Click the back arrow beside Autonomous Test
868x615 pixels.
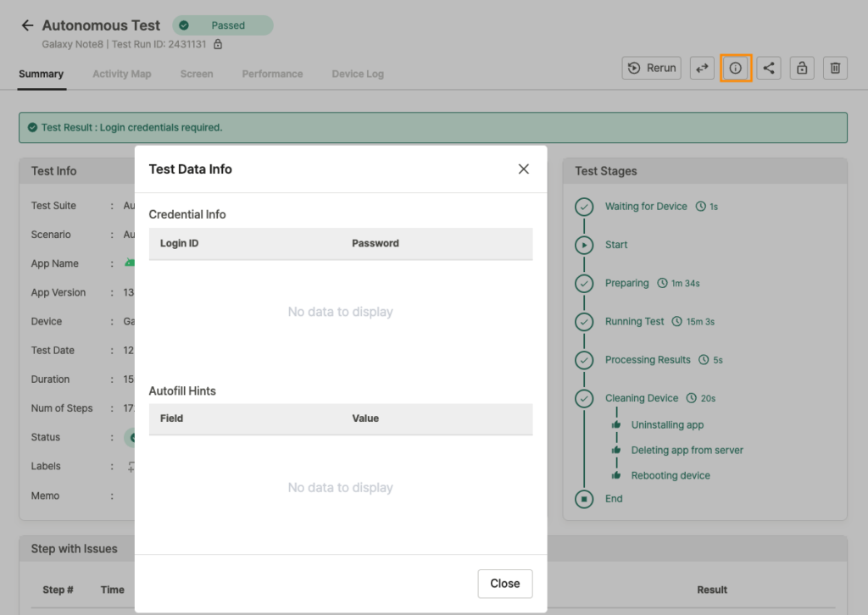point(27,25)
